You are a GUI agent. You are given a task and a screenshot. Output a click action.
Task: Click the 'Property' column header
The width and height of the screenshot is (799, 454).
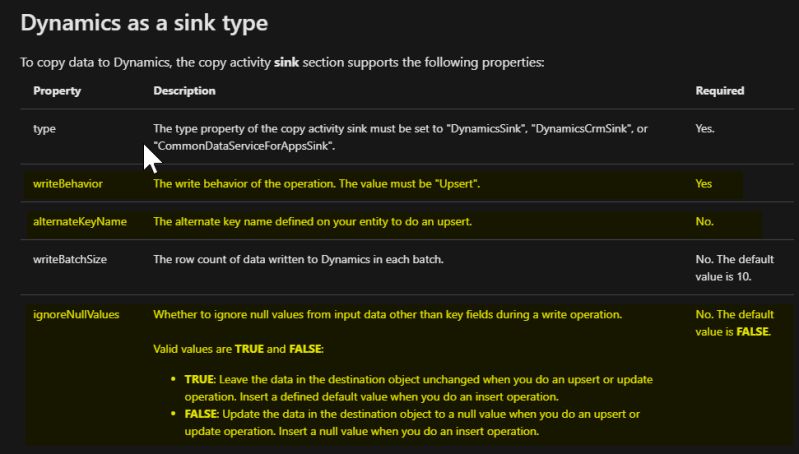[57, 91]
